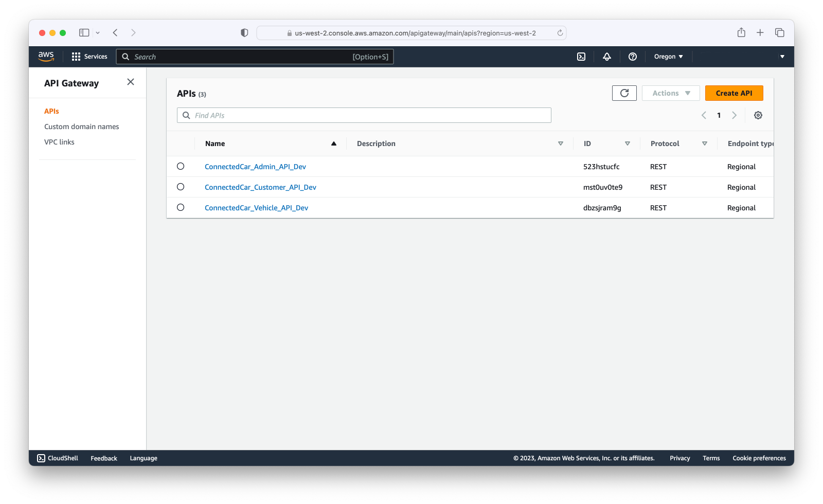Select the ConnectedCar_Admin_API_Dev radio button
This screenshot has height=504, width=823.
coord(181,166)
